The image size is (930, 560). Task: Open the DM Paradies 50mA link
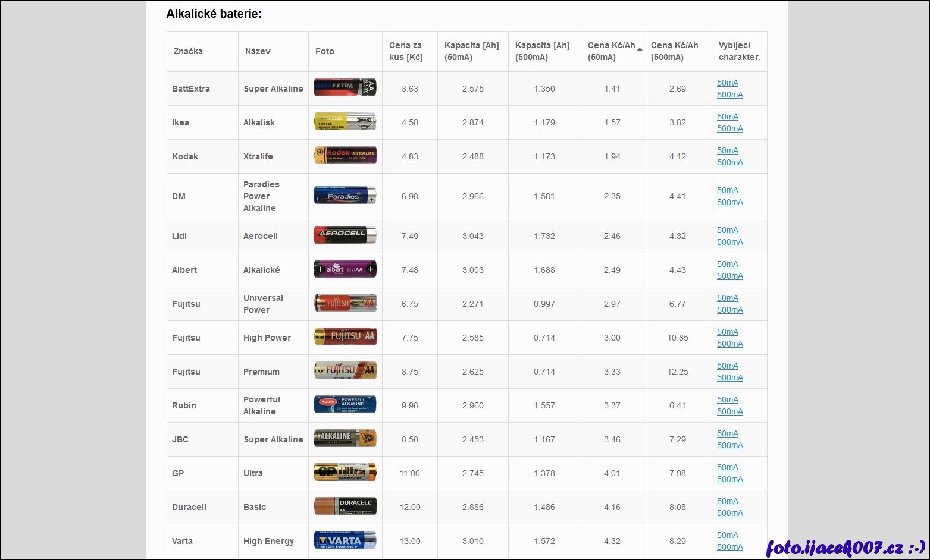[x=727, y=190]
